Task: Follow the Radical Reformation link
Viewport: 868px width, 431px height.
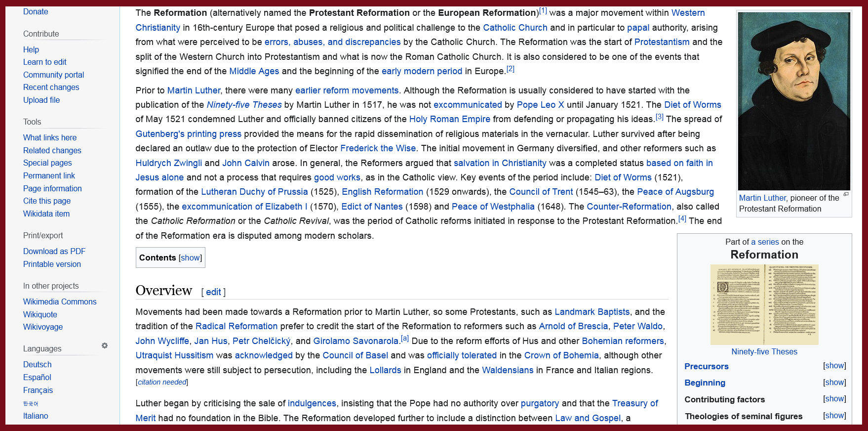Action: tap(237, 326)
